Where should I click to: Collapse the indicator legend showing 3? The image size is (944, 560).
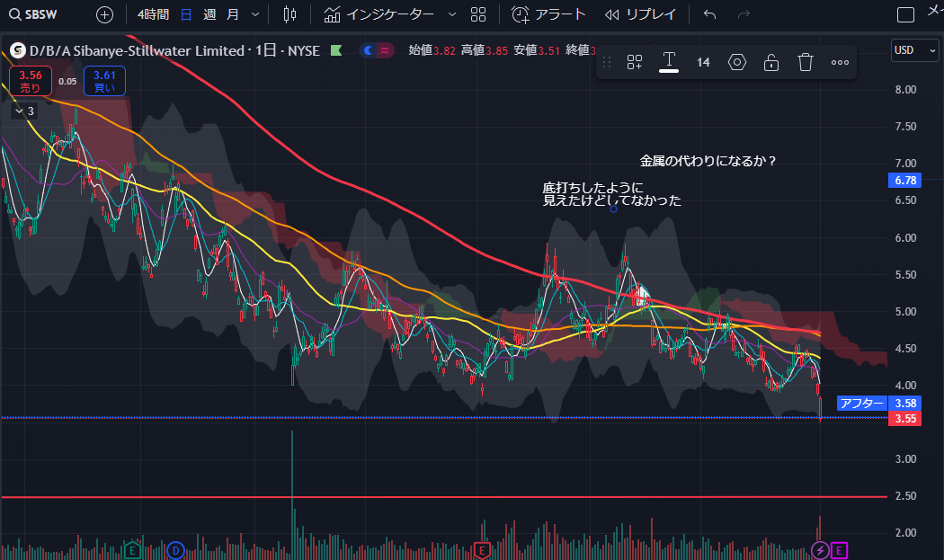click(24, 111)
